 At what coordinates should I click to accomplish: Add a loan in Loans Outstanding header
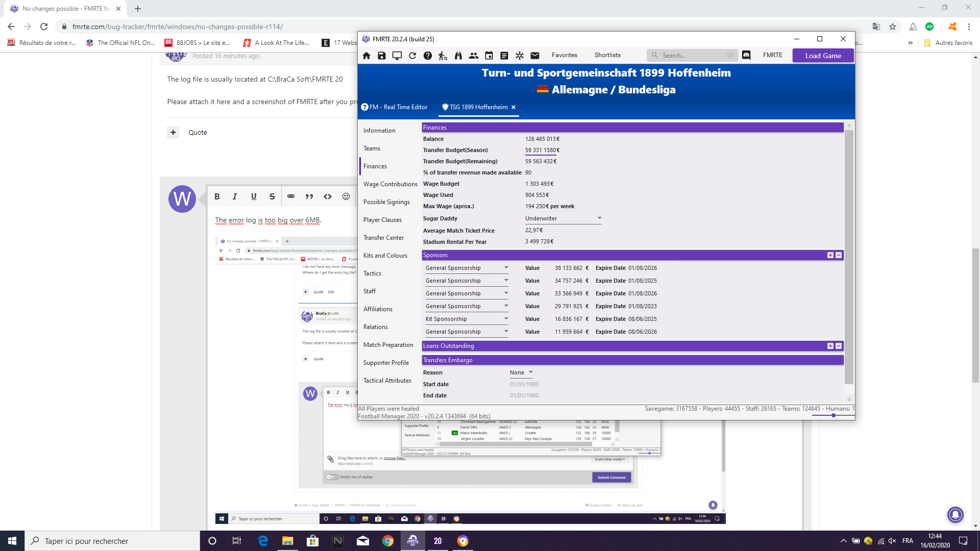[830, 346]
